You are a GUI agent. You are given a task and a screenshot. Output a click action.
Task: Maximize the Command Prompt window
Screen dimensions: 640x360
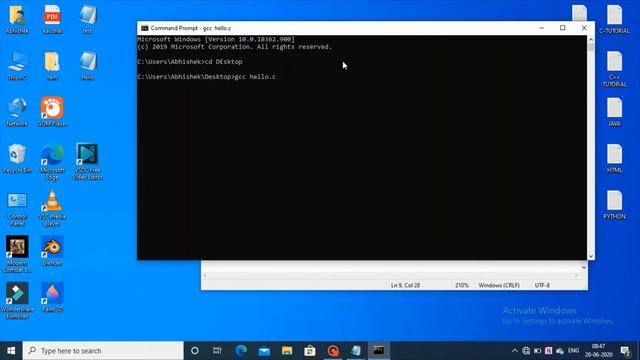pyautogui.click(x=563, y=28)
